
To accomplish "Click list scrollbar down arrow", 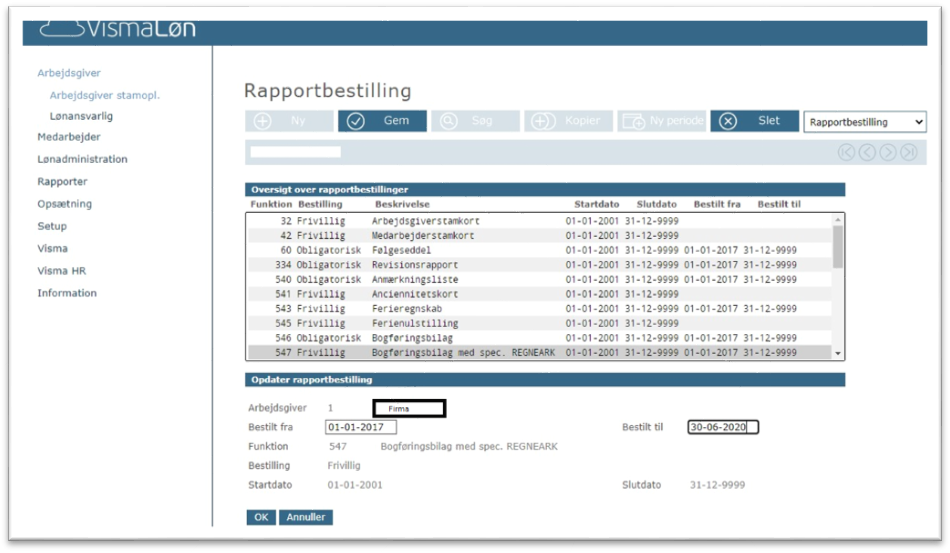I will (x=838, y=353).
